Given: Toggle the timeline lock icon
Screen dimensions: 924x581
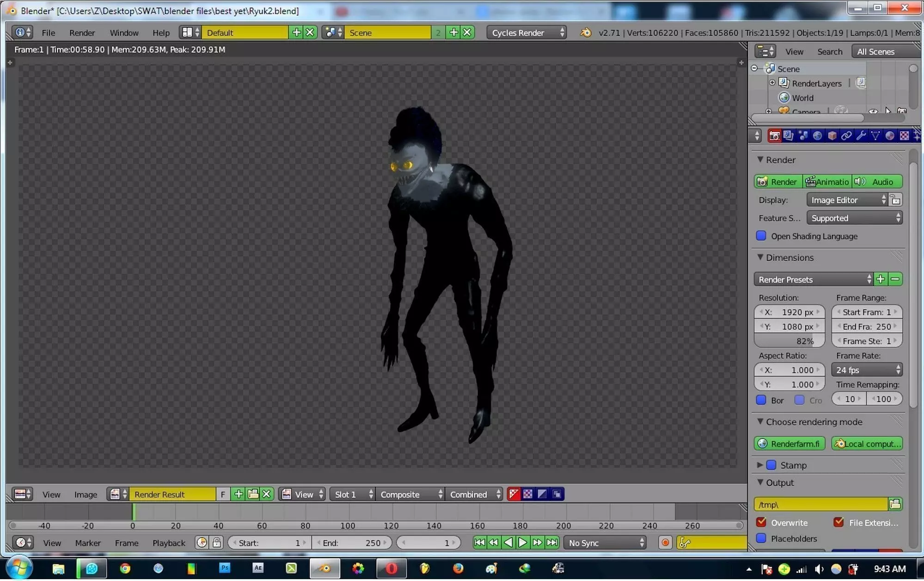Looking at the screenshot, I should (217, 543).
